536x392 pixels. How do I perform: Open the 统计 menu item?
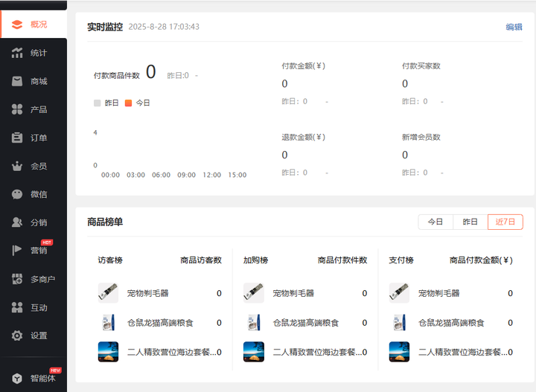pos(33,53)
